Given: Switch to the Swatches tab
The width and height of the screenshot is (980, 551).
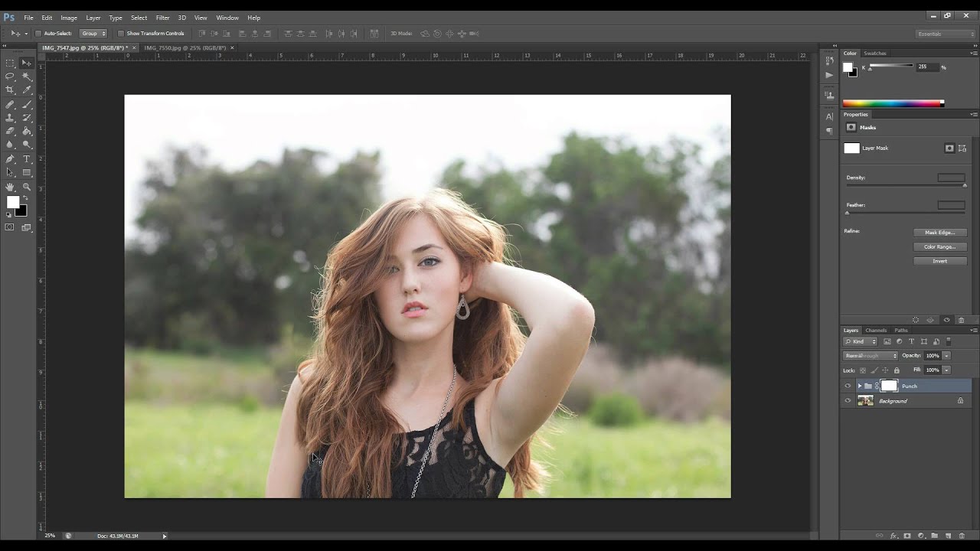Looking at the screenshot, I should [x=874, y=54].
